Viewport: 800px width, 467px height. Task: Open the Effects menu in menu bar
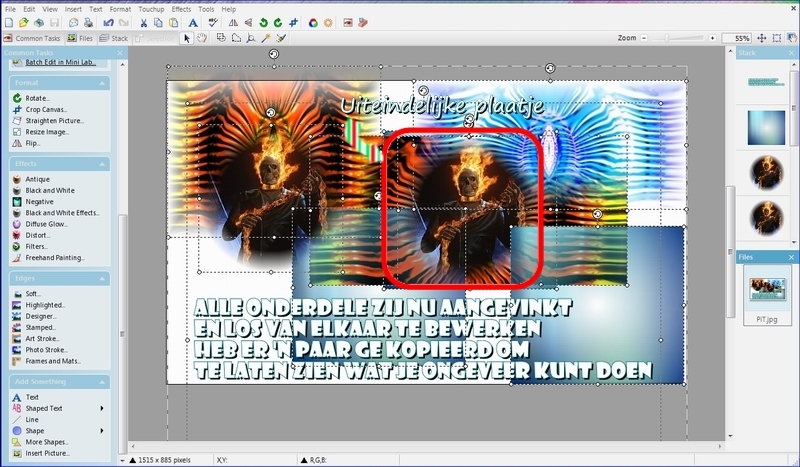[181, 9]
